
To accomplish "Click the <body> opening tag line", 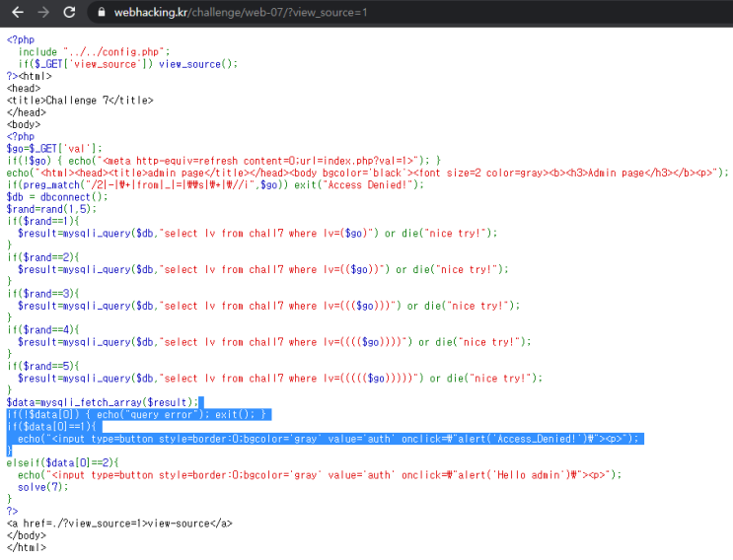I will click(24, 124).
